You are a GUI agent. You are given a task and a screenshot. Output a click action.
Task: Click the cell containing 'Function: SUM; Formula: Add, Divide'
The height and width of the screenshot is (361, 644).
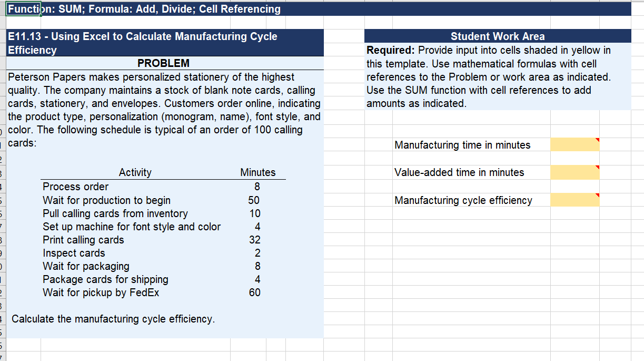(142, 8)
